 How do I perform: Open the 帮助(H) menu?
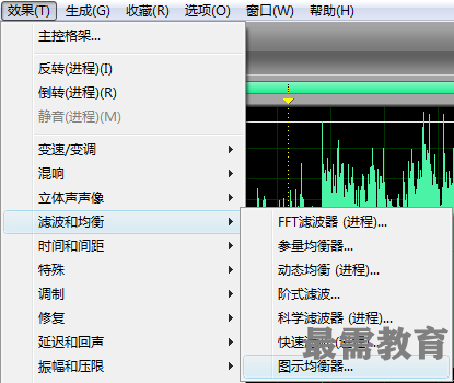point(332,11)
